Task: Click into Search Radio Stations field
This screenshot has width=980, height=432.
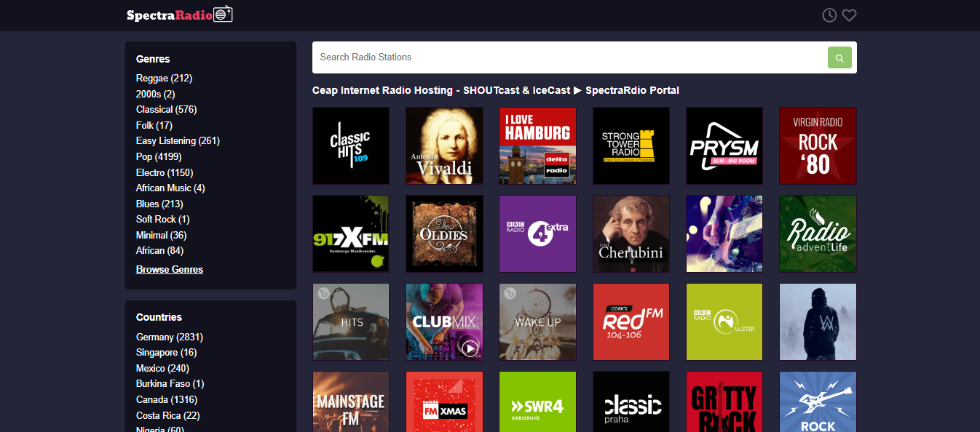Action: coord(568,57)
